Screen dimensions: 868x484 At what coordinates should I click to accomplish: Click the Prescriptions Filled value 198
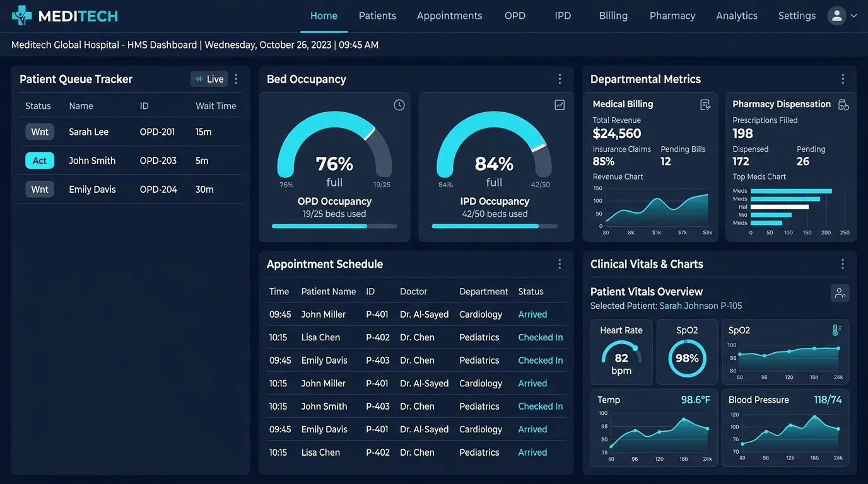(742, 134)
